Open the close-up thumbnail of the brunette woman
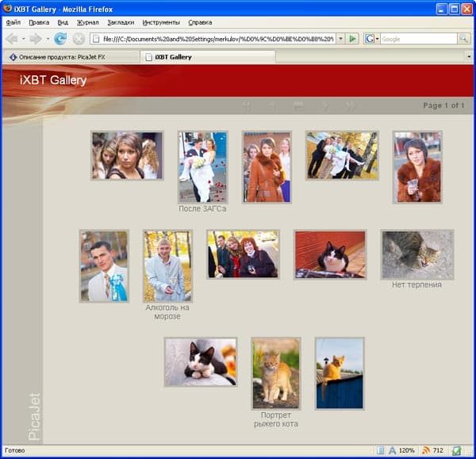Image resolution: width=476 pixels, height=459 pixels. 127,155
